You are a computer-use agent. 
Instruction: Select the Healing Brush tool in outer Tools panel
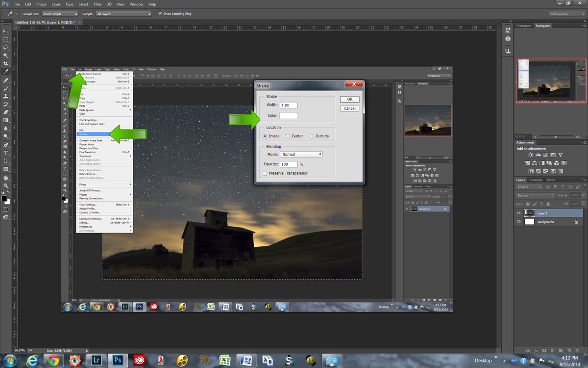coord(6,80)
